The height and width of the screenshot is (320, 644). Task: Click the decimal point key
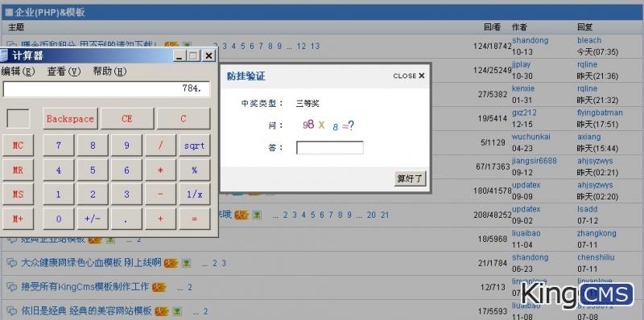coord(126,219)
